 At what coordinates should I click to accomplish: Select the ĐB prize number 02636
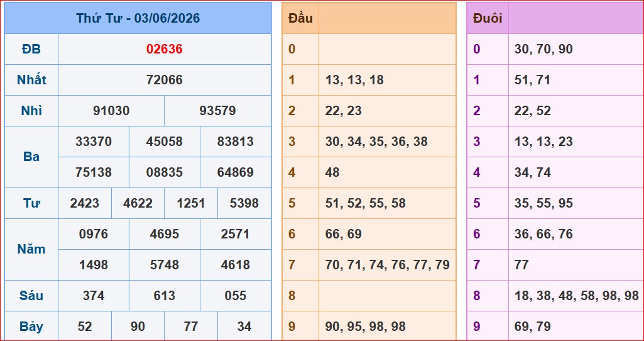click(x=164, y=49)
